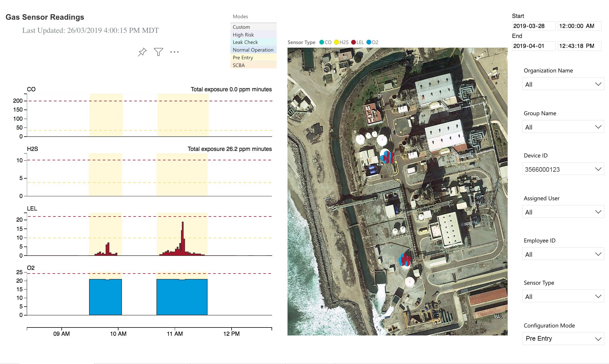Select Normal Operation mode
Image resolution: width=609 pixels, height=364 pixels.
pos(253,49)
